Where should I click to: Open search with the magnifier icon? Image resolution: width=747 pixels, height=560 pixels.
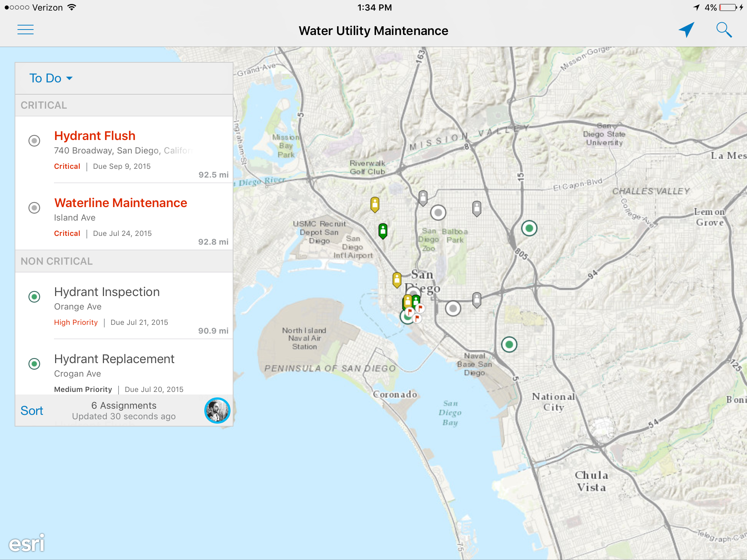click(x=724, y=30)
